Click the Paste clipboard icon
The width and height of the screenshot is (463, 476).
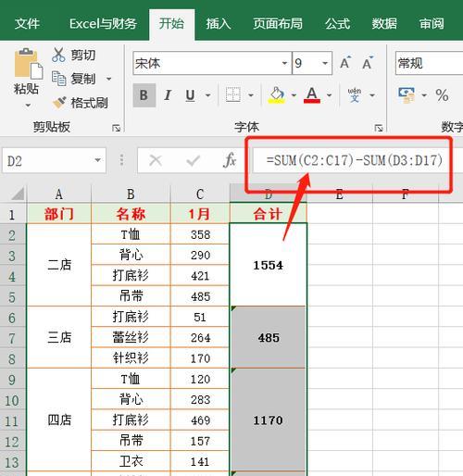[28, 64]
